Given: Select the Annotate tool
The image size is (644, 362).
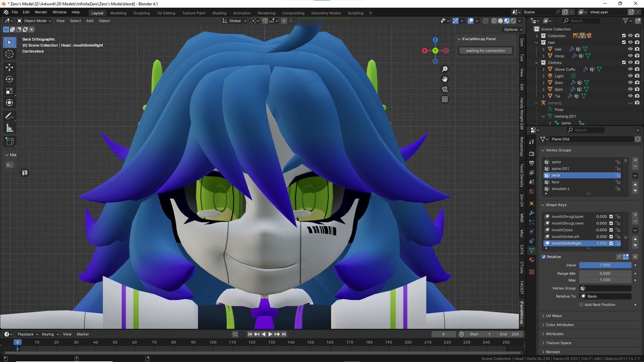Looking at the screenshot, I should tap(9, 116).
